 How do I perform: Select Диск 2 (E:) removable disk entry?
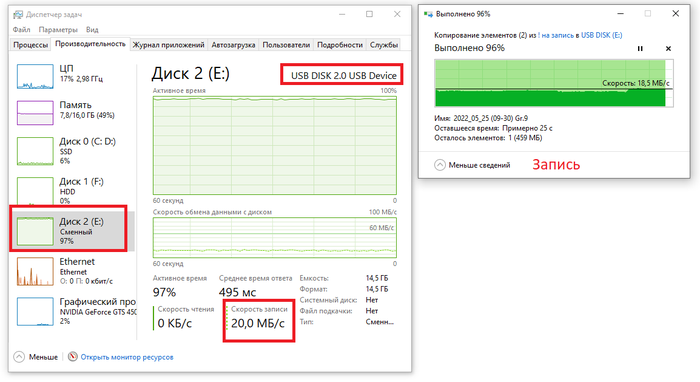coord(71,230)
